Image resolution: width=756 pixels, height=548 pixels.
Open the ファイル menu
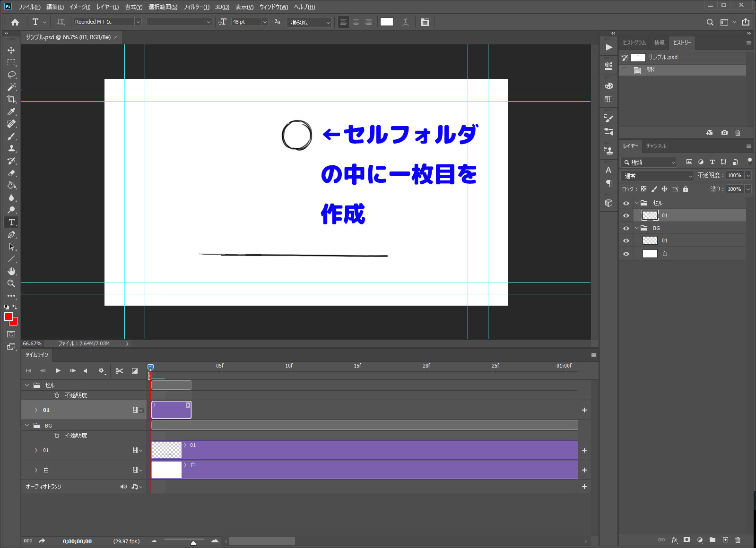tap(29, 7)
